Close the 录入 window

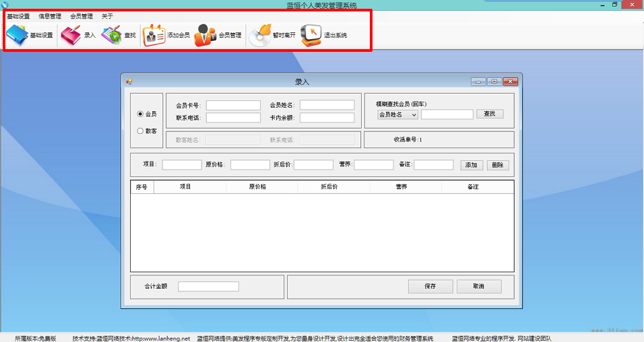point(511,81)
